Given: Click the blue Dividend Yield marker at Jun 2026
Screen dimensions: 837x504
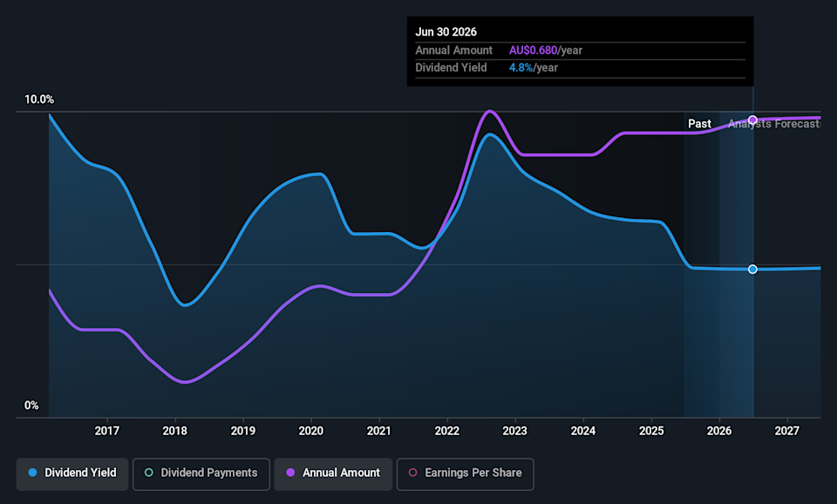Looking at the screenshot, I should click(x=752, y=269).
